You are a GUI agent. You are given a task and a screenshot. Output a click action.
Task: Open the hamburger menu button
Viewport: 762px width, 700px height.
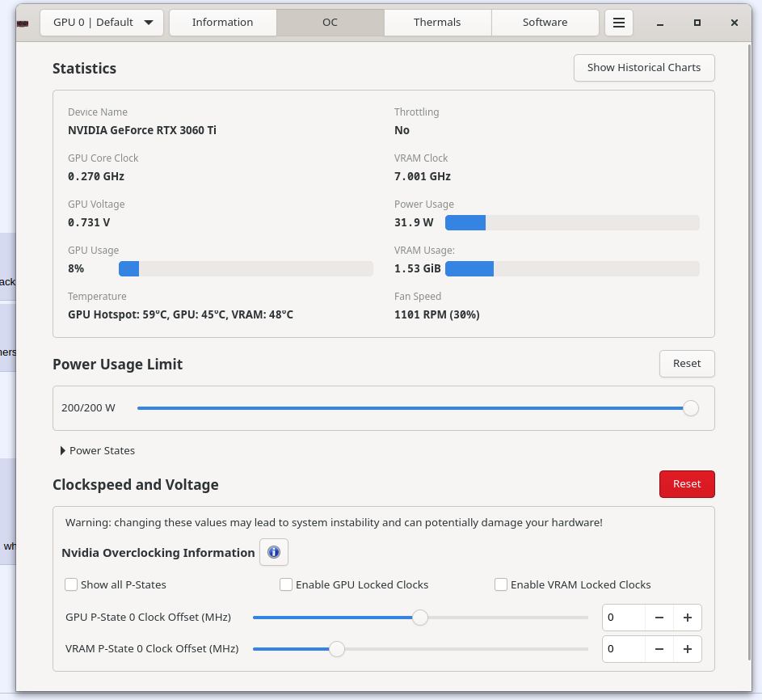pos(619,23)
